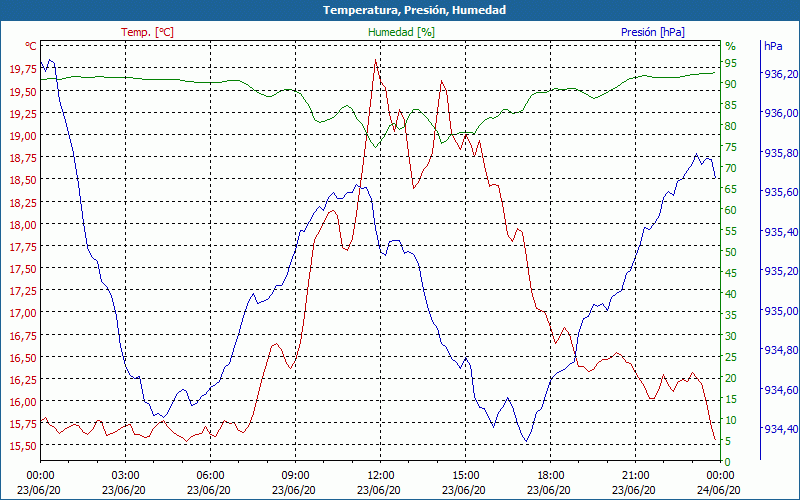Pick temperature axis value 17,50
The image size is (800, 500).
coord(23,268)
